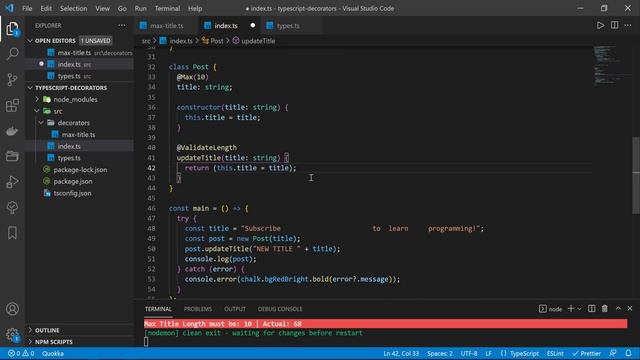Collapse the Open Editors section
Viewport: 640px width, 360px height.
30,40
